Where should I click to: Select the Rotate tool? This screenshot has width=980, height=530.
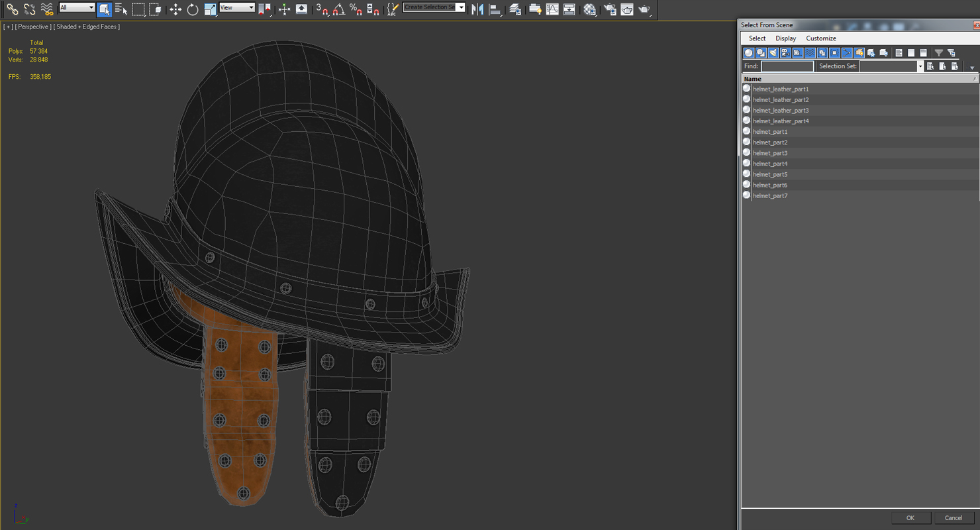[193, 9]
